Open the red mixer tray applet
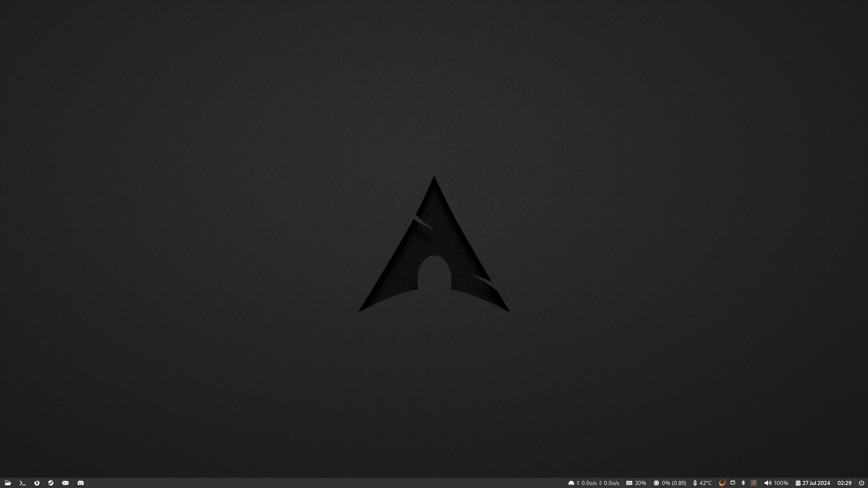868x488 pixels. coord(754,483)
